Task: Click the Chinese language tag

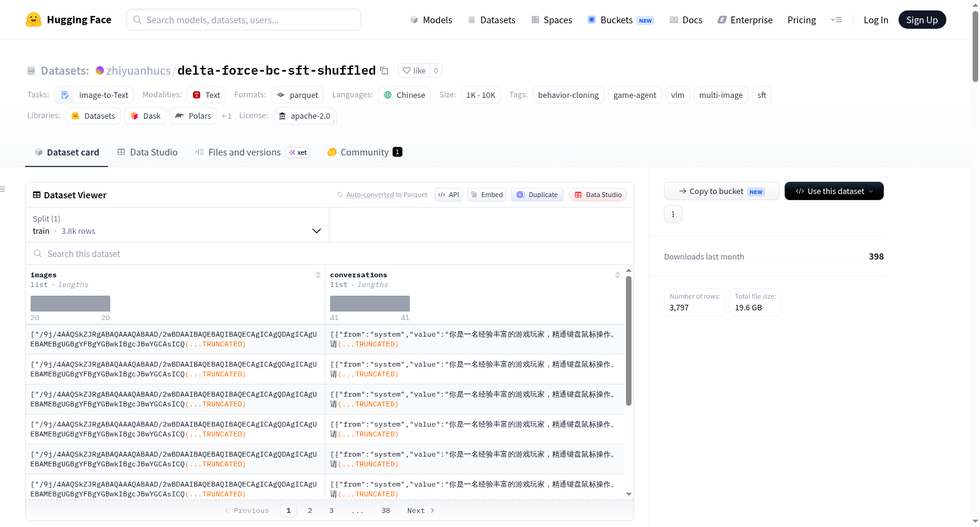Action: tap(404, 95)
